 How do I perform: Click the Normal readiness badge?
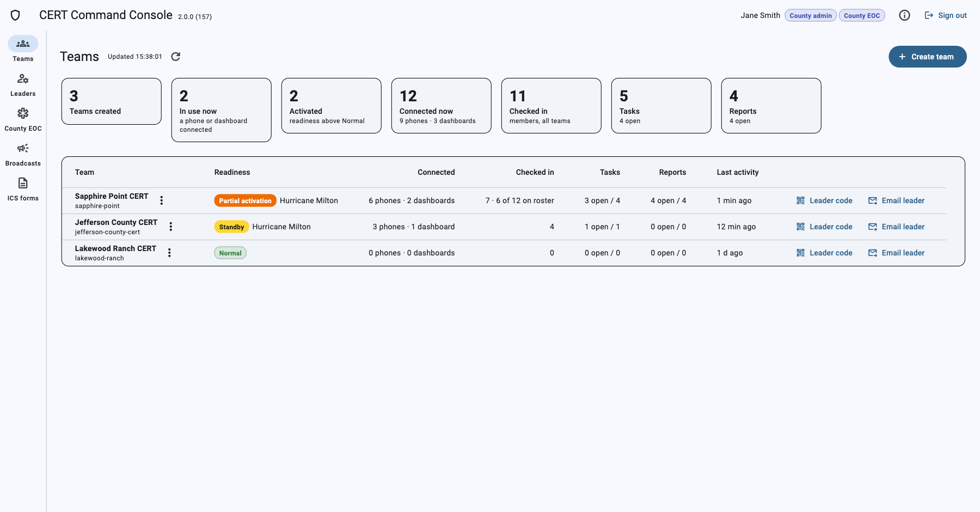click(230, 253)
